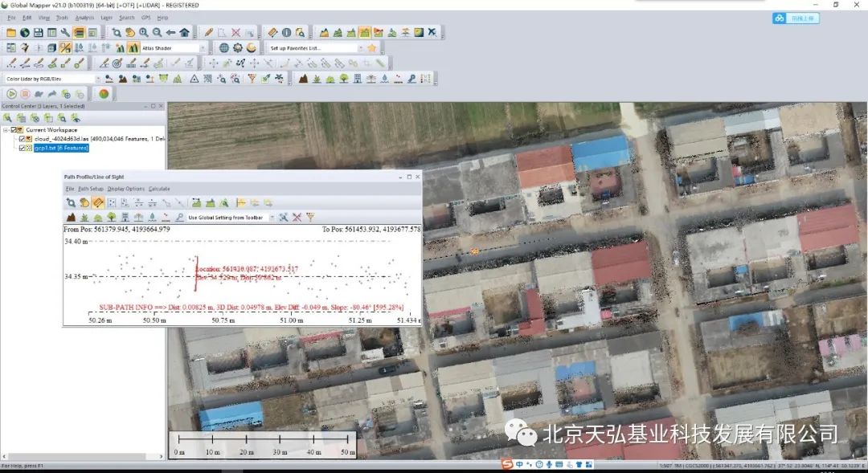Open the Help menu
This screenshot has height=473, width=868.
(x=162, y=18)
